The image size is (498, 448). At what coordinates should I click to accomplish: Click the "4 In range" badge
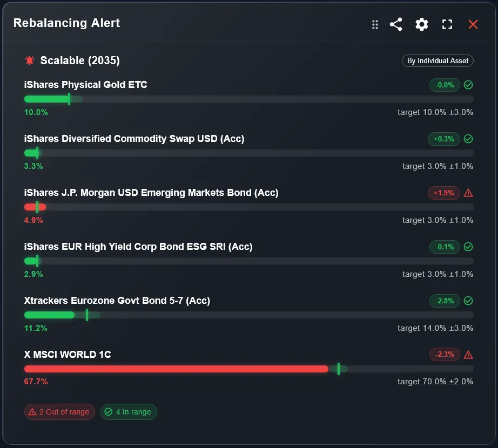[129, 412]
